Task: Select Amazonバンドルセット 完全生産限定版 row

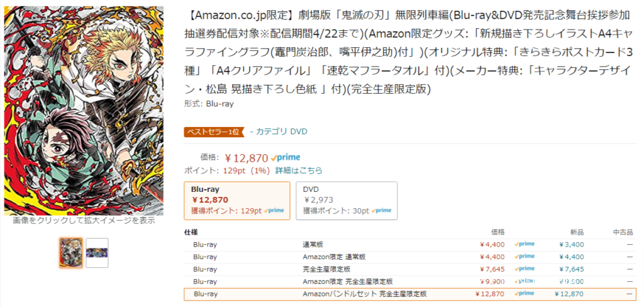Action: pos(410,294)
